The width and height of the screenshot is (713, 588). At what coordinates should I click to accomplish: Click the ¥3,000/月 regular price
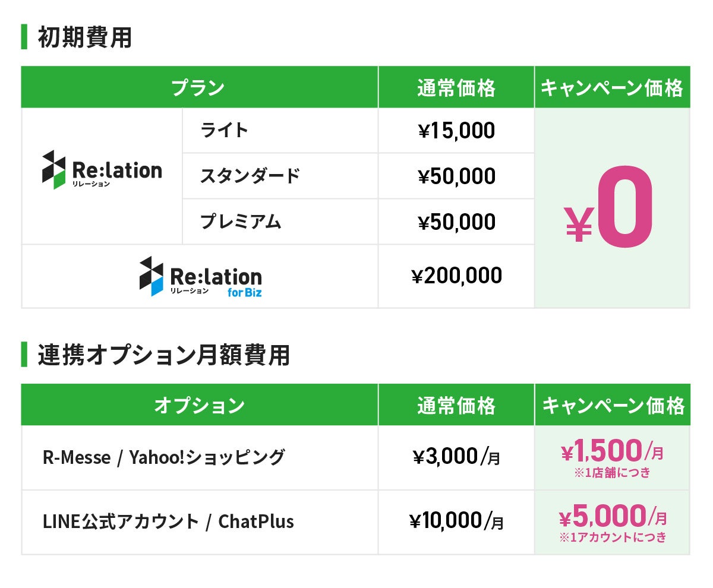click(456, 457)
